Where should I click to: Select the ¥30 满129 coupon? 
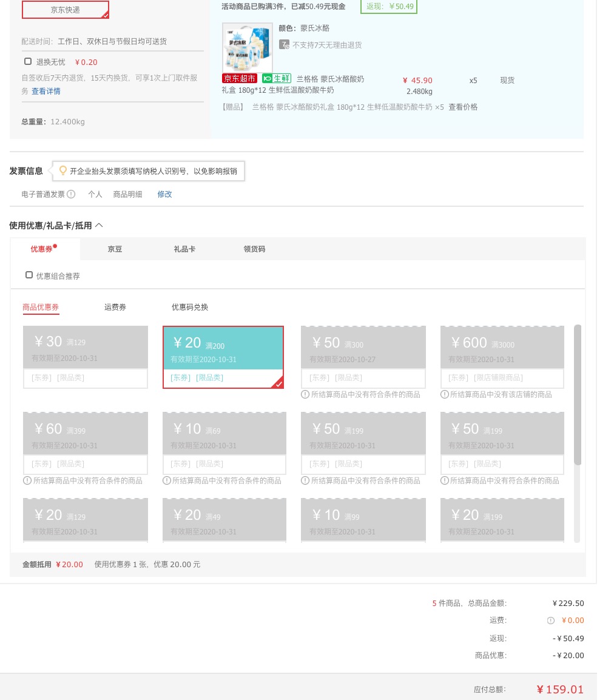(86, 357)
